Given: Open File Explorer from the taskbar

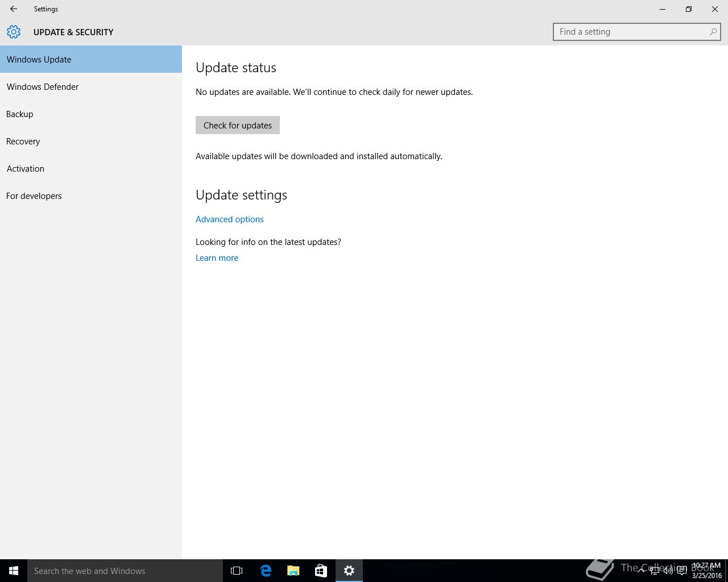Looking at the screenshot, I should click(293, 571).
